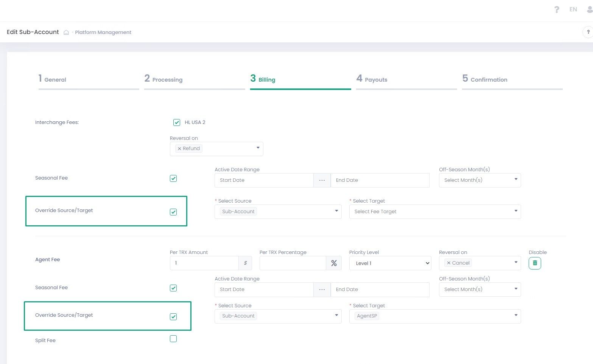The width and height of the screenshot is (593, 364).
Task: Enable the Split Fee checkbox
Action: 173,339
